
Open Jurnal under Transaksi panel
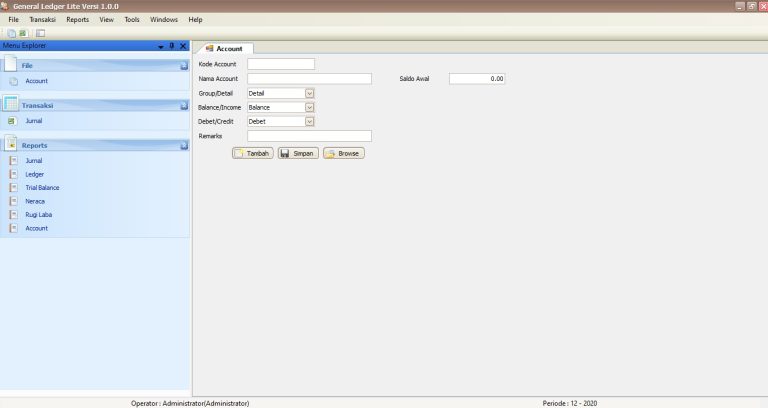coord(33,121)
